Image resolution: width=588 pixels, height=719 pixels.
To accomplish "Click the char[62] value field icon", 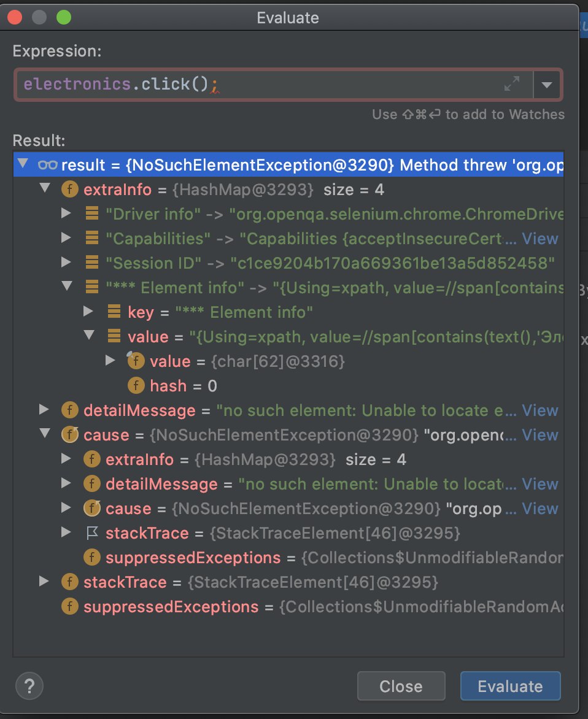I will pos(136,361).
